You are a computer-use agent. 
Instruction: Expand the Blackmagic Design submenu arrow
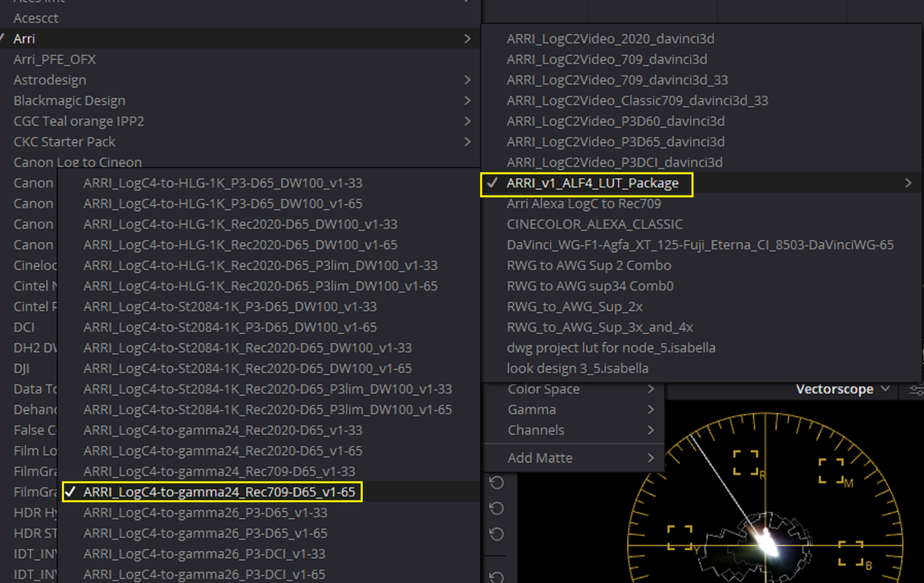pyautogui.click(x=467, y=101)
